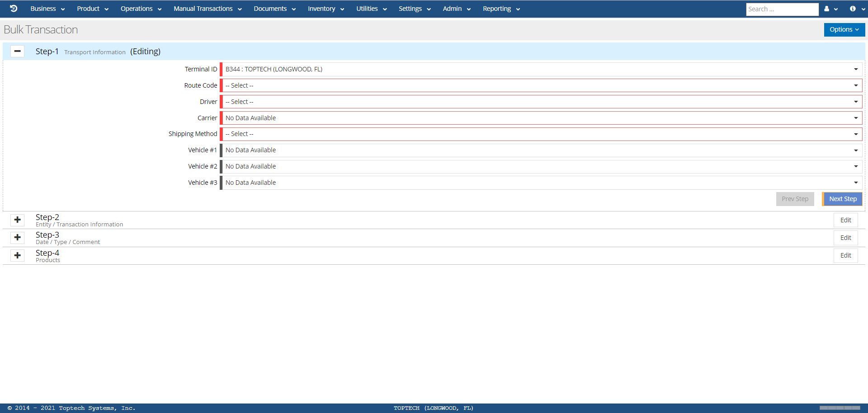The width and height of the screenshot is (868, 413).
Task: Click Edit for Step-4
Action: (845, 256)
